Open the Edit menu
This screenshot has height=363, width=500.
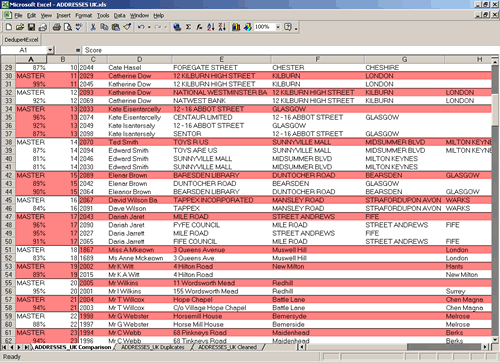click(31, 15)
